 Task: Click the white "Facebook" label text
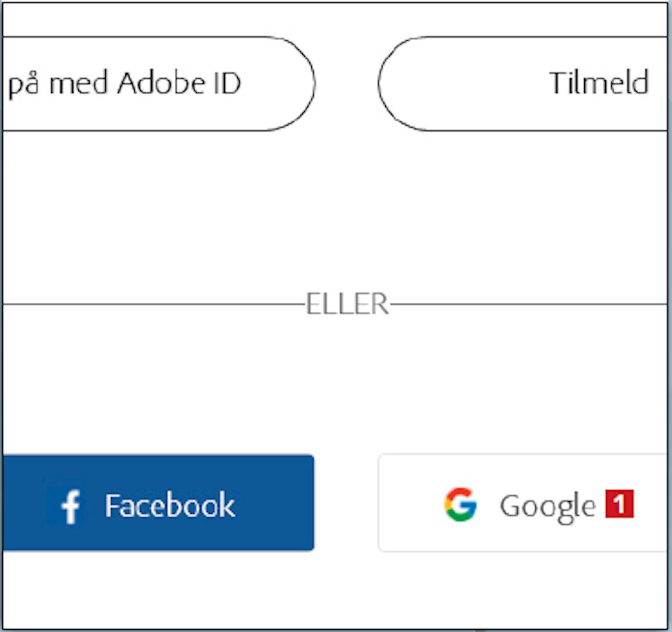(x=170, y=505)
